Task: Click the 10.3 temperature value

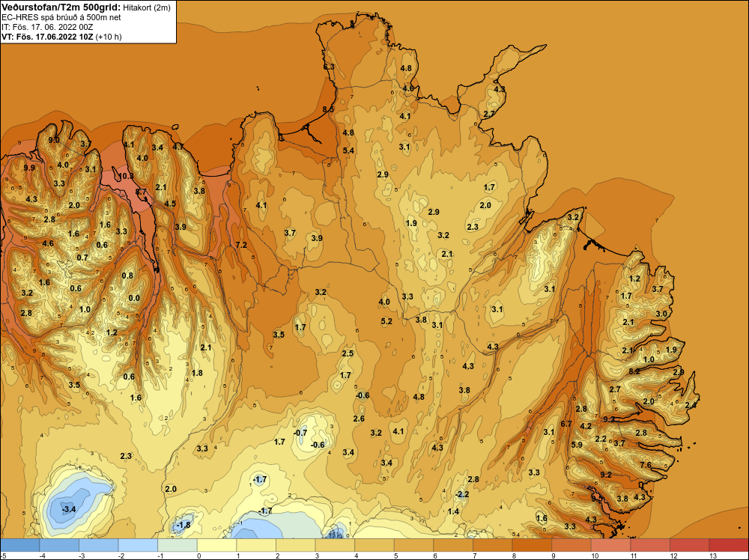Action: click(x=126, y=176)
